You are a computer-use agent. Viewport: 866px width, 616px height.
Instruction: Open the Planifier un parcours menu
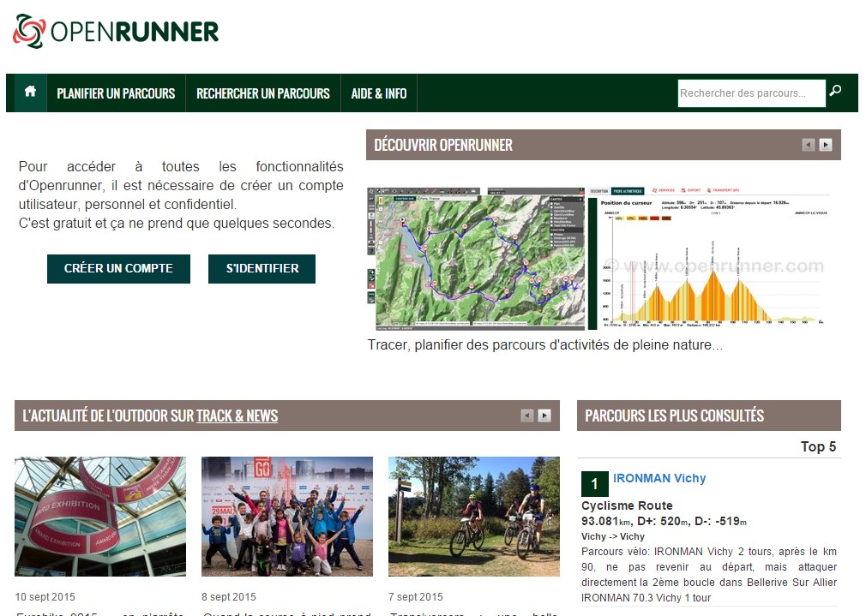(116, 93)
